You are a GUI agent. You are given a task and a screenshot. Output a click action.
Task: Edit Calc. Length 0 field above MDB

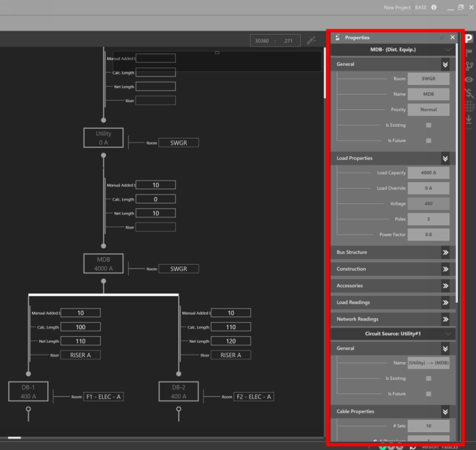155,199
